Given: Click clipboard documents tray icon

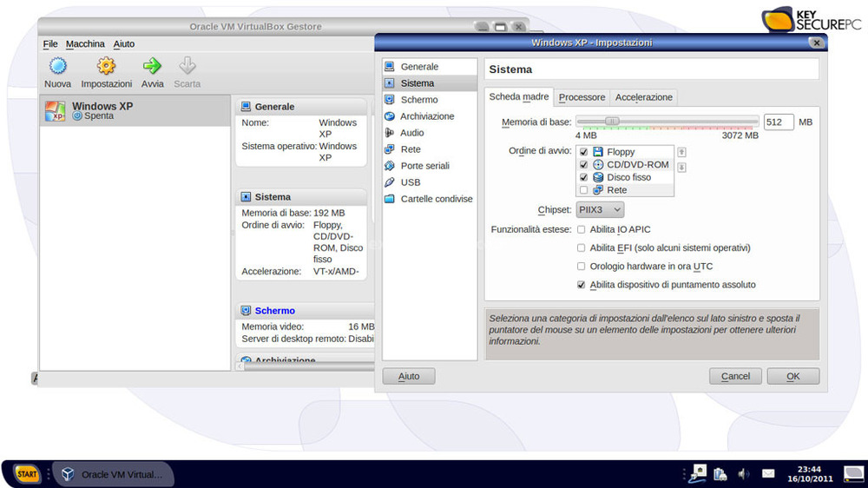Looking at the screenshot, I should point(720,473).
